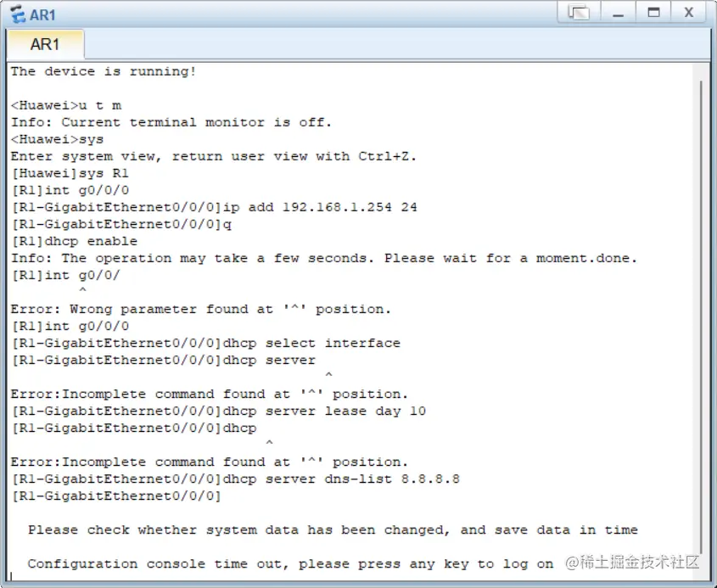
Task: Click the 'dhcp server dns-list 8.8.8.8' line
Action: 236,479
